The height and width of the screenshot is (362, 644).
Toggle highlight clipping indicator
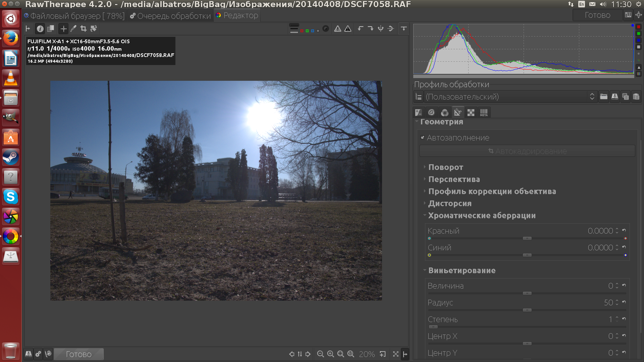[348, 29]
